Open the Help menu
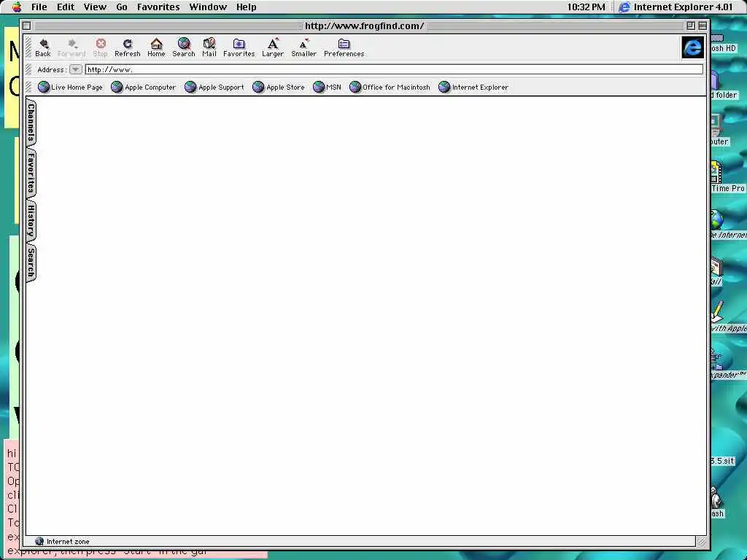This screenshot has width=747, height=560. coord(247,7)
